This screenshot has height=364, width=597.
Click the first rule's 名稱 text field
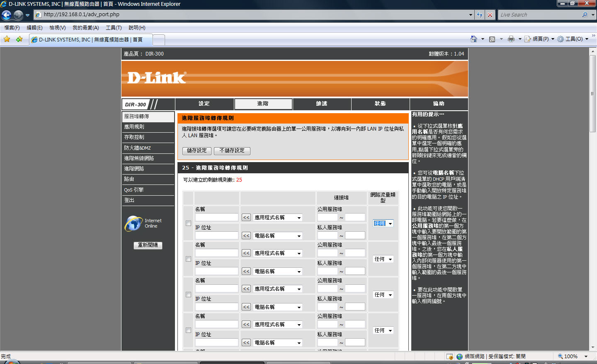coord(217,217)
